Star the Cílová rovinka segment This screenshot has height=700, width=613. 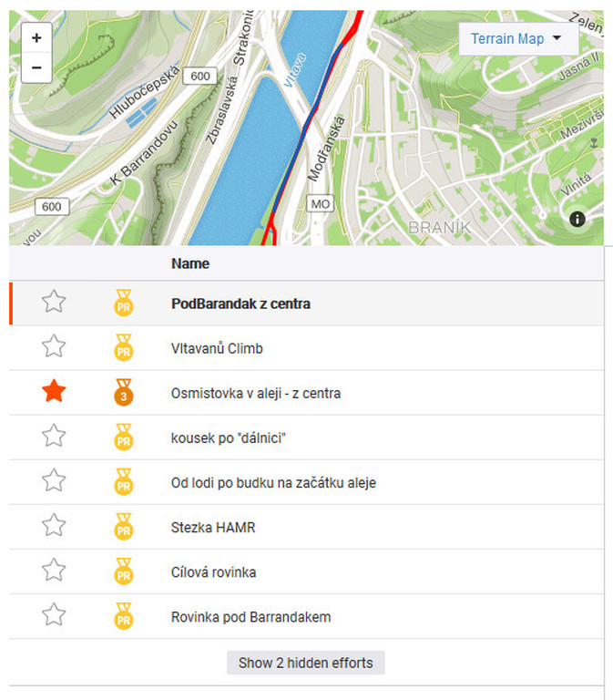(x=55, y=571)
